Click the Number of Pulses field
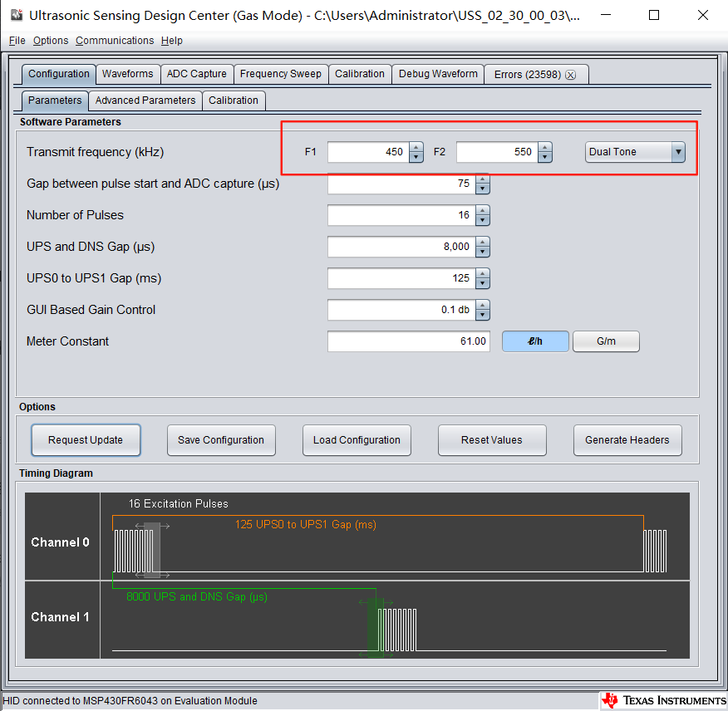 (x=401, y=215)
